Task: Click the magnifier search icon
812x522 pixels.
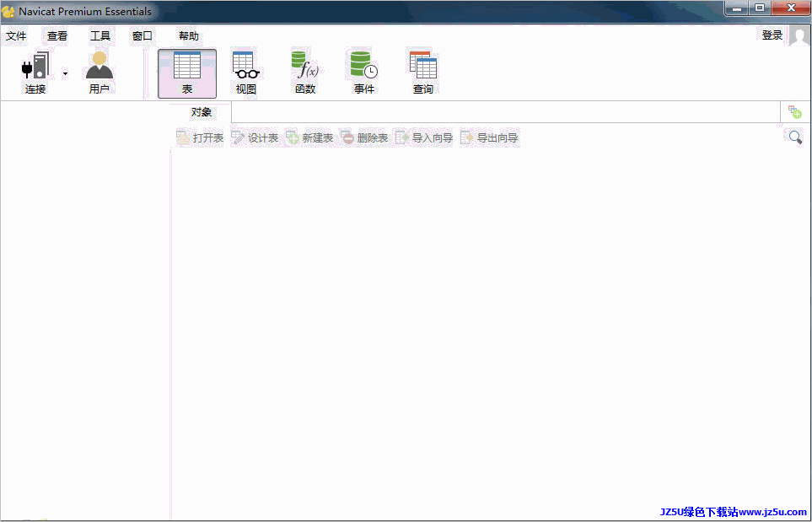Action: pos(795,137)
